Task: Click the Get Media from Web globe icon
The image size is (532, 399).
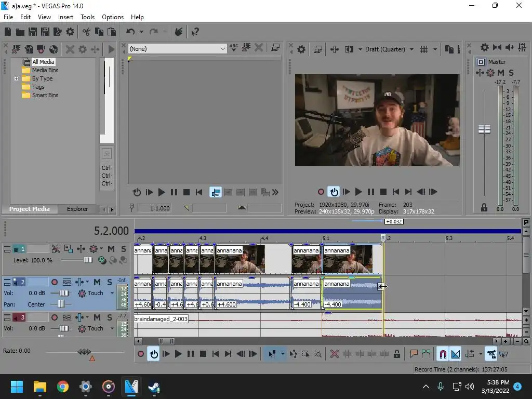Action: (x=54, y=49)
